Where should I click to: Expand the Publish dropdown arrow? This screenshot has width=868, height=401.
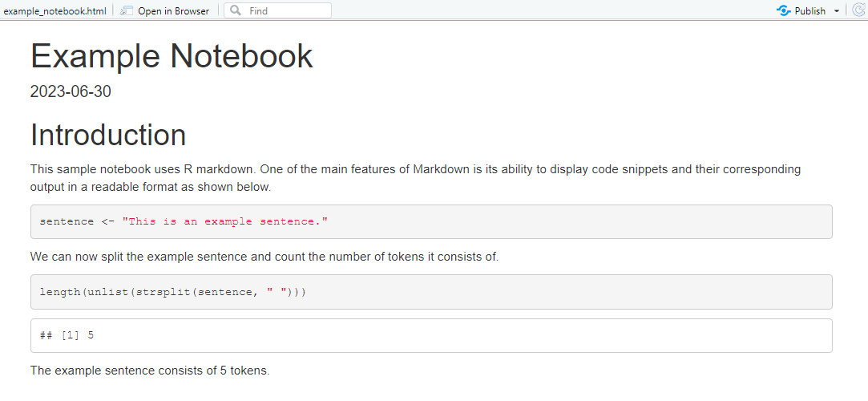[837, 11]
